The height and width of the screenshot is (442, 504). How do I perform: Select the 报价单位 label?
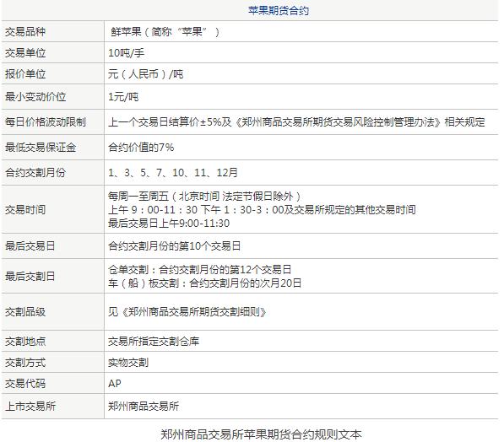[25, 74]
